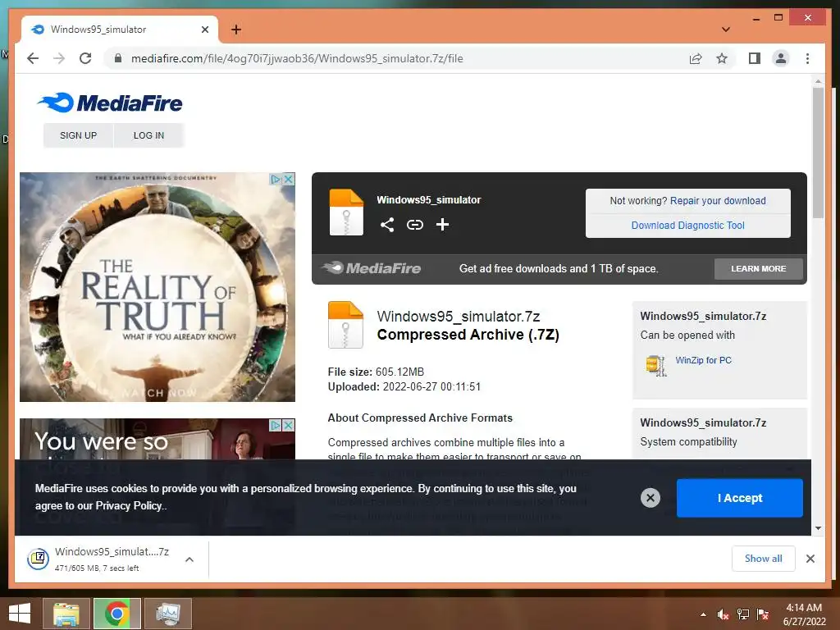Click the browser forward arrow
This screenshot has height=630, width=840.
click(x=59, y=58)
